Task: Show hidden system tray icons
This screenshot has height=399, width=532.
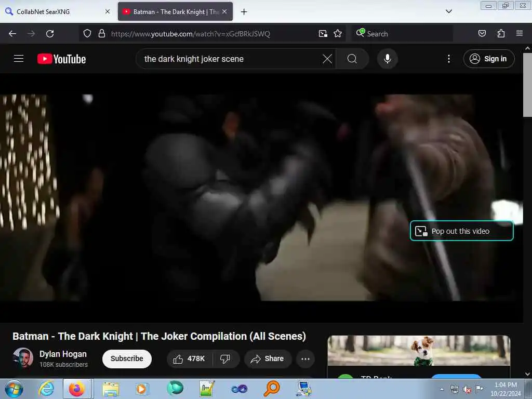Action: point(442,389)
